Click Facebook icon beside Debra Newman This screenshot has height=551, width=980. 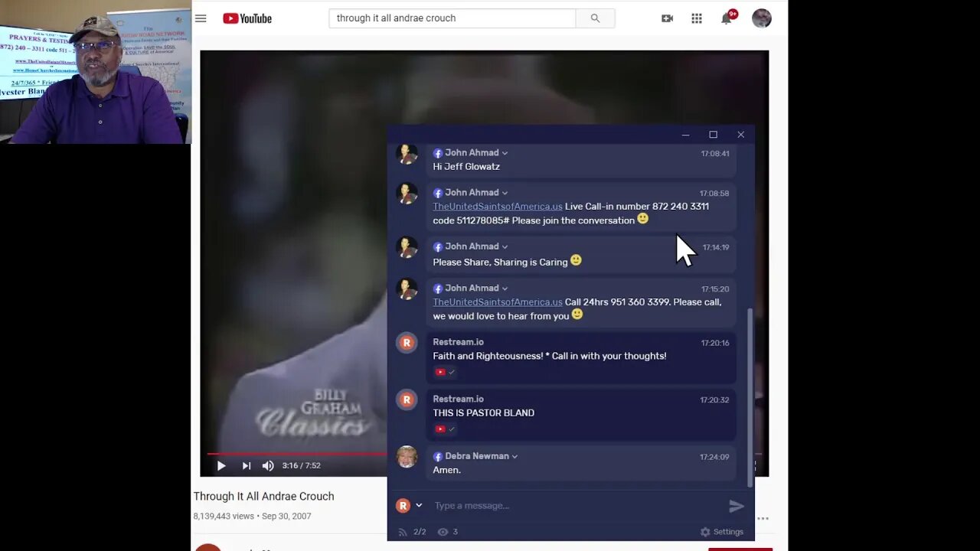(x=438, y=457)
